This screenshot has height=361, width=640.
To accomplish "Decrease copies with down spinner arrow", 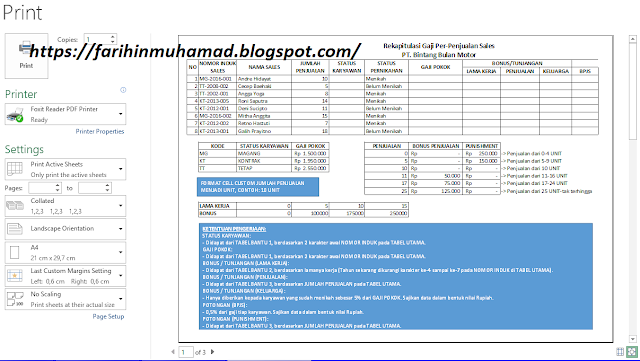I will pos(113,42).
